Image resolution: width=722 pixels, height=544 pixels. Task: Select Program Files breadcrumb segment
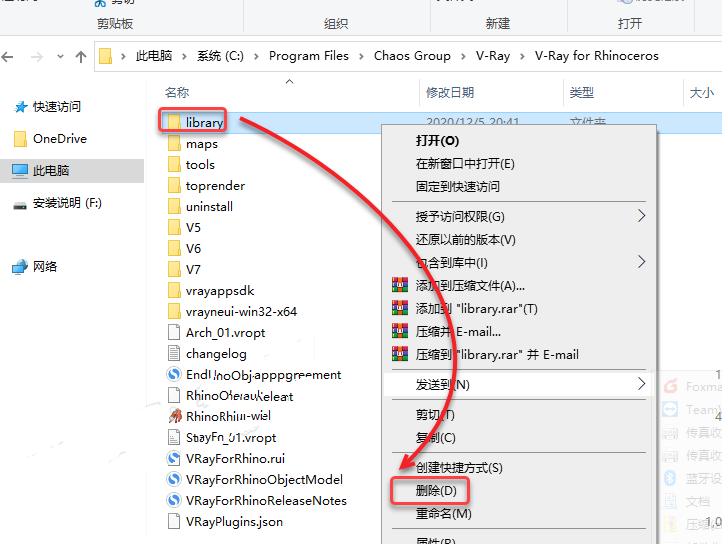point(309,56)
